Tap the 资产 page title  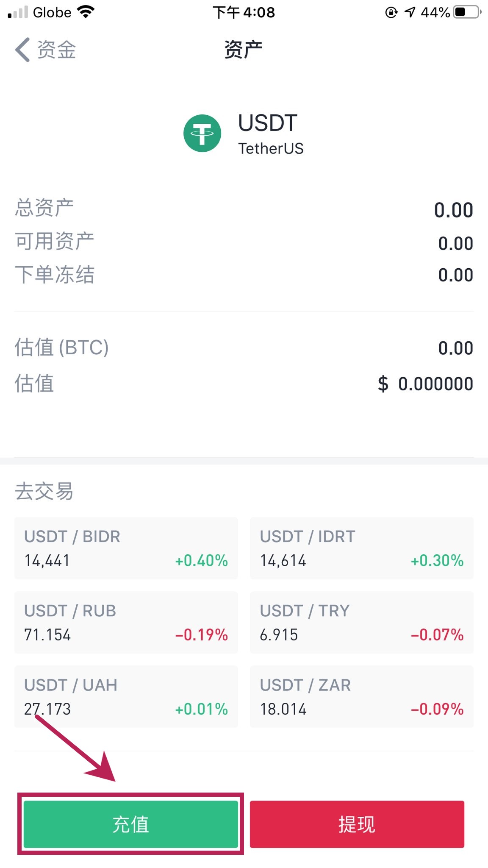tap(243, 50)
